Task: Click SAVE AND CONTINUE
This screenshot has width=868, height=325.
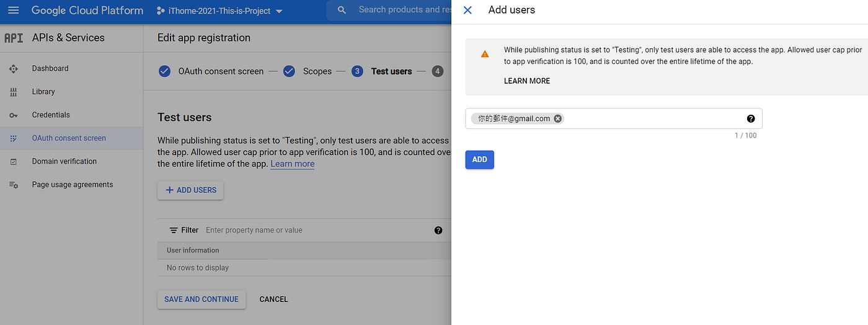Action: click(x=201, y=299)
